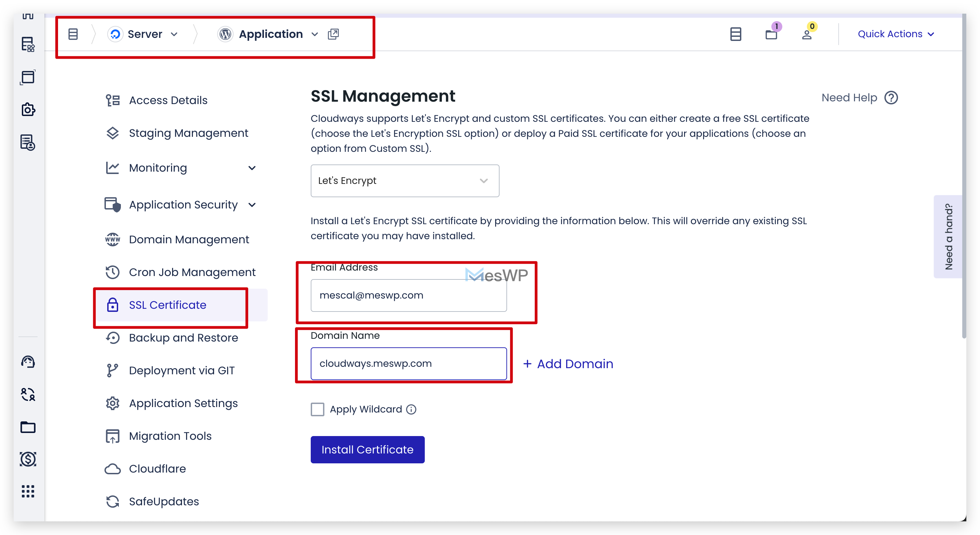Click the WordPress Application logo icon

tap(225, 34)
